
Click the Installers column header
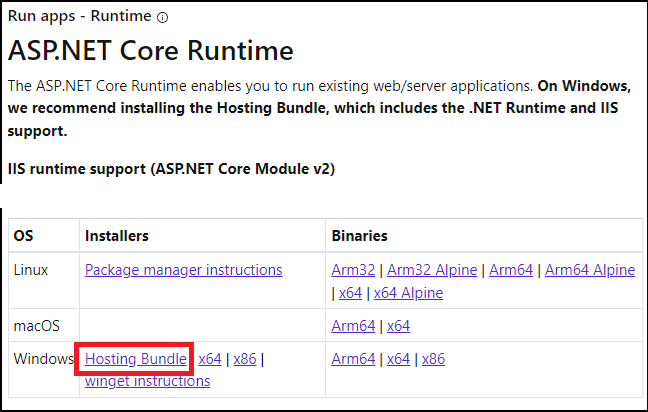coord(117,236)
